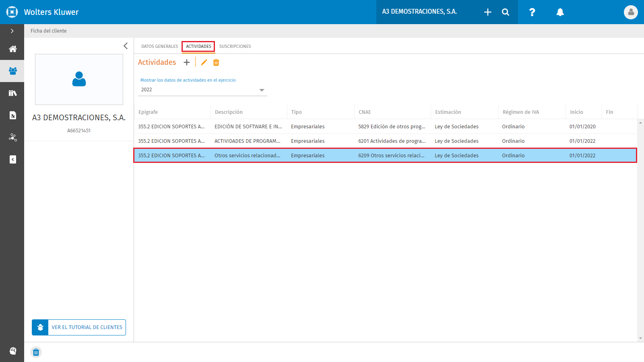Screen dimensions: 644x362
Task: Click Ver el tutorial de clientes button
Action: click(x=79, y=327)
